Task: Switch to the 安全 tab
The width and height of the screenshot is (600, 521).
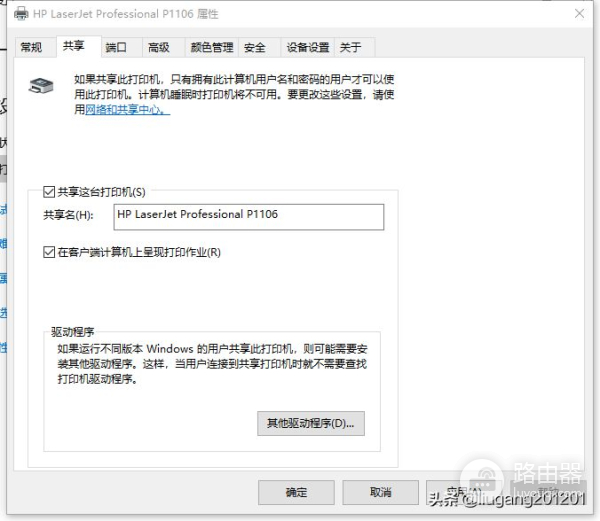Action: coord(259,48)
